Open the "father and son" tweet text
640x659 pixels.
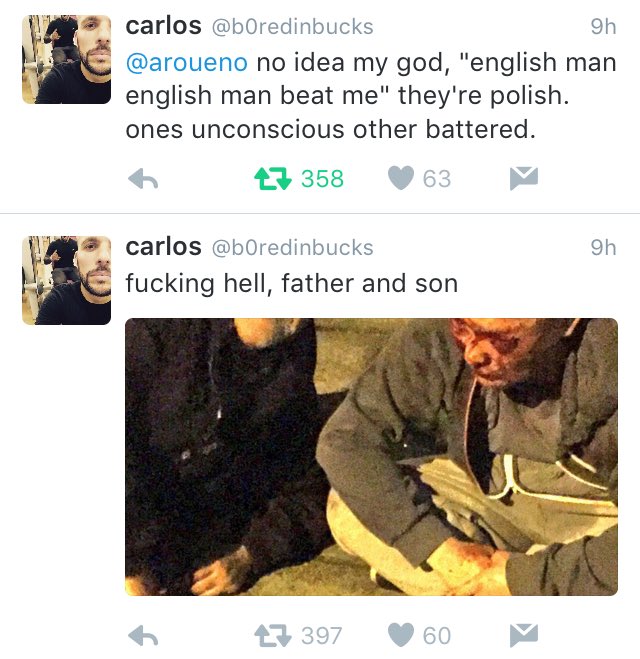tap(291, 284)
